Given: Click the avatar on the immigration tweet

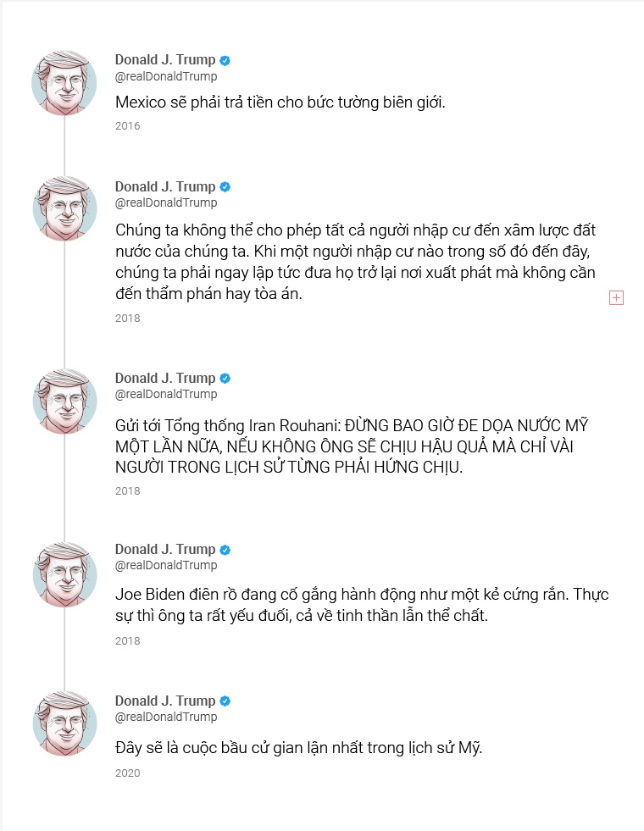Looking at the screenshot, I should click(64, 209).
